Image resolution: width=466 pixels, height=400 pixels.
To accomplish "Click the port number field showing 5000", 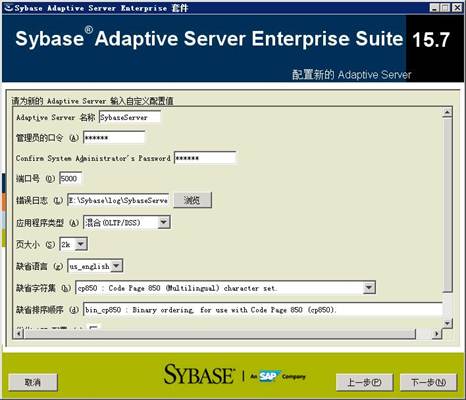I will coord(70,178).
